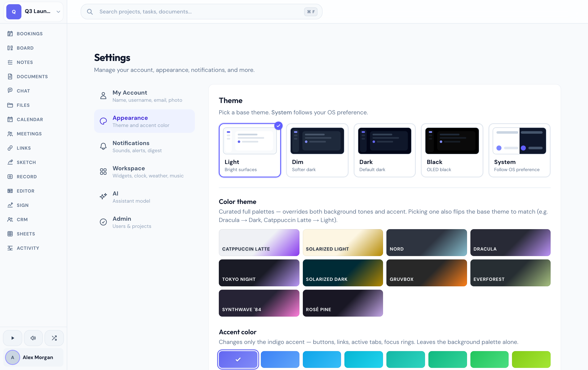588x370 pixels.
Task: View Activity via its pulse icon
Action: [x=10, y=248]
